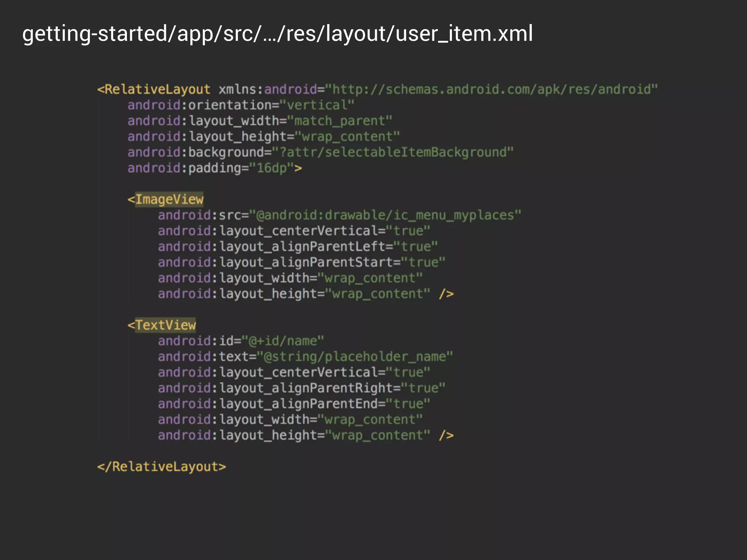
Task: Click the closing '</RelativeLayout>' tag
Action: coord(162,467)
